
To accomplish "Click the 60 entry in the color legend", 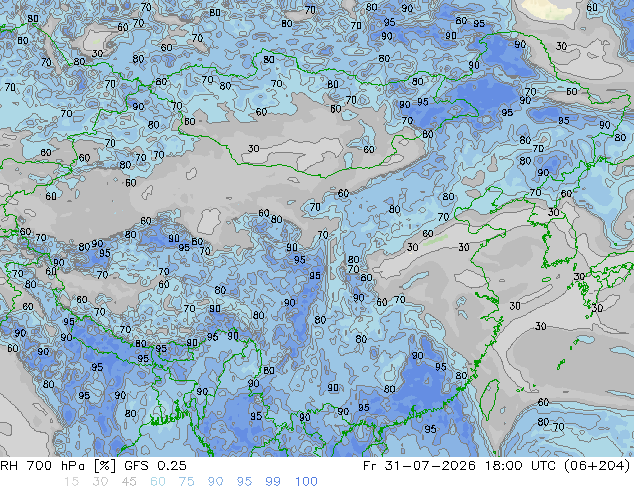I will point(158,482).
